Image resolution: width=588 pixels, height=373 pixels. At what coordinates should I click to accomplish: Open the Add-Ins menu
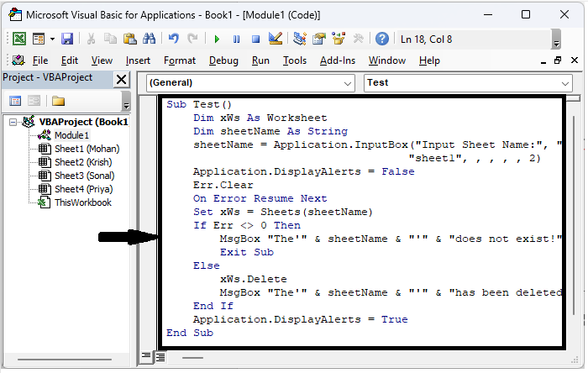[338, 60]
